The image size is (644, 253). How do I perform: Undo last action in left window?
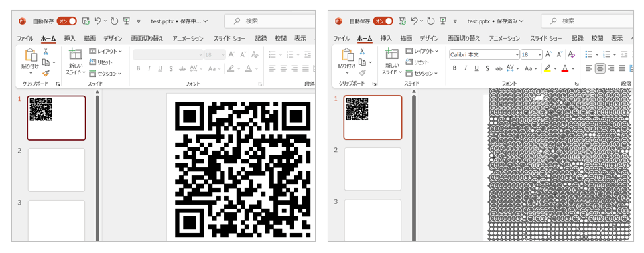click(97, 21)
